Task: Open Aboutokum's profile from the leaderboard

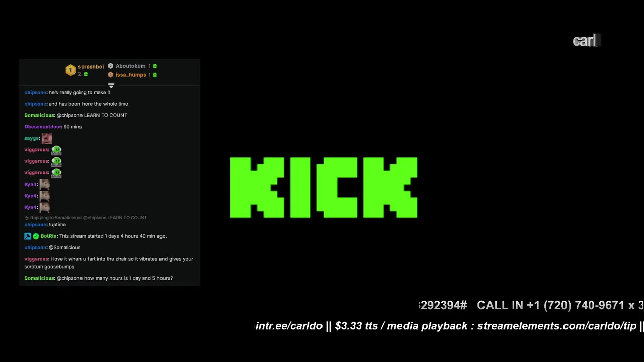Action: pyautogui.click(x=130, y=66)
